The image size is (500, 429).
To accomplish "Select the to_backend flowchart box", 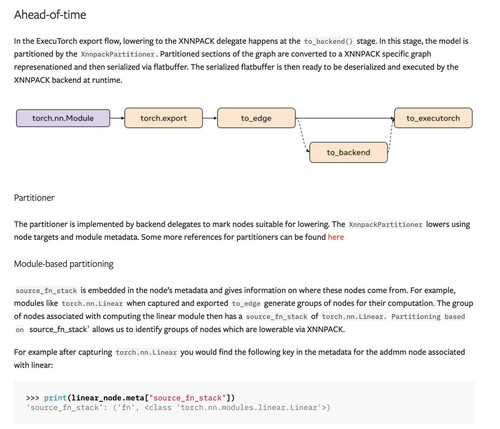I will (x=348, y=152).
